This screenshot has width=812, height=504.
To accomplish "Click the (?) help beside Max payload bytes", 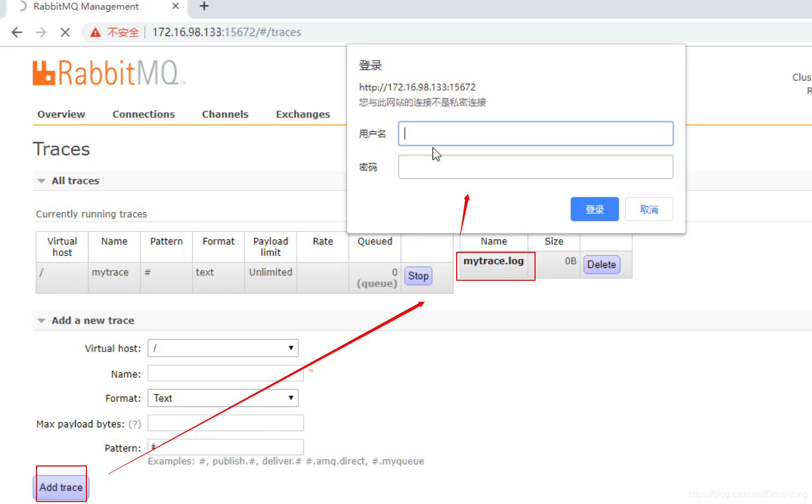I will pos(135,424).
